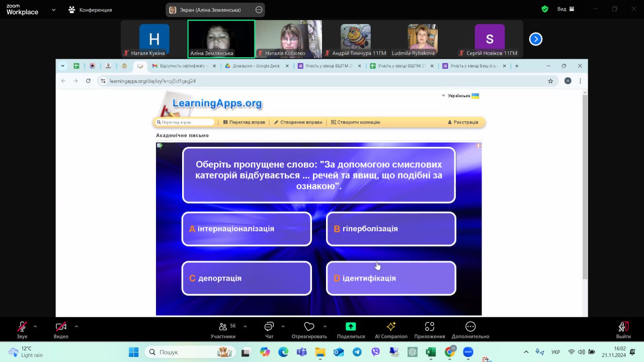Choose answer B гіперболізація
This screenshot has width=644, height=362.
391,229
